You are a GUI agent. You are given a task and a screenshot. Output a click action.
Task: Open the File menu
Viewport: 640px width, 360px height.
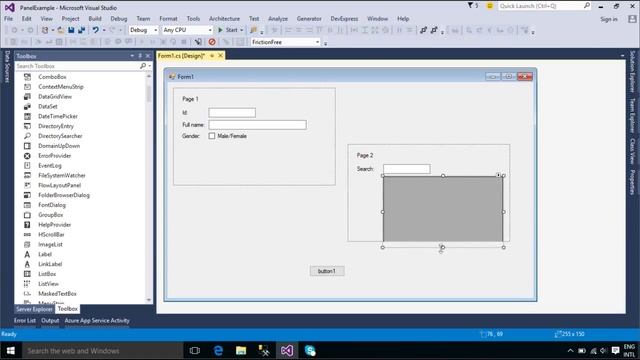pos(8,19)
